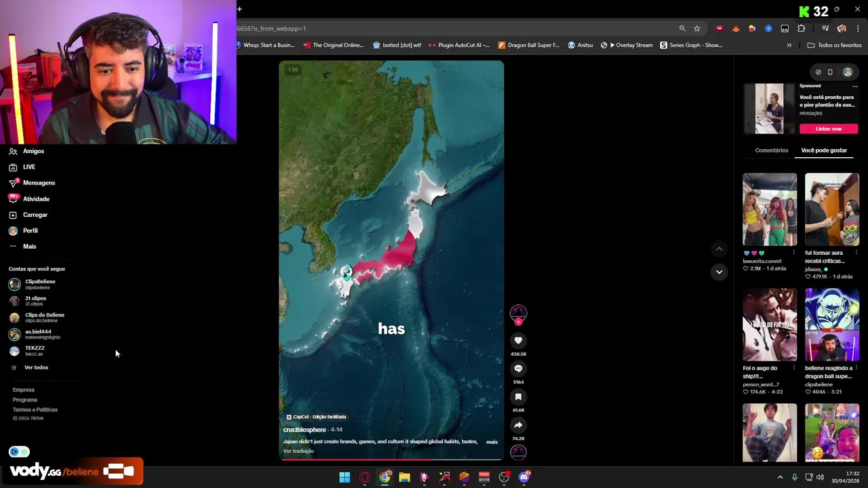This screenshot has height=488, width=868.
Task: Go to previous video with up arrow
Action: click(719, 249)
